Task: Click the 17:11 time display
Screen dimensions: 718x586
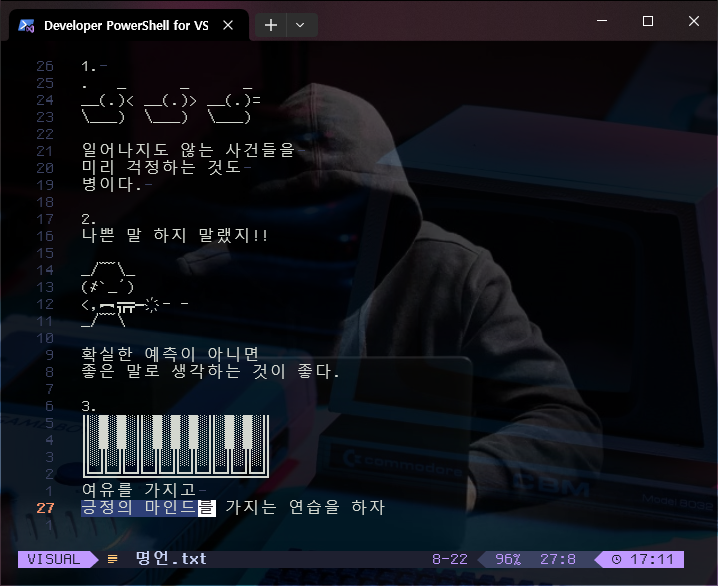Action: [652, 559]
